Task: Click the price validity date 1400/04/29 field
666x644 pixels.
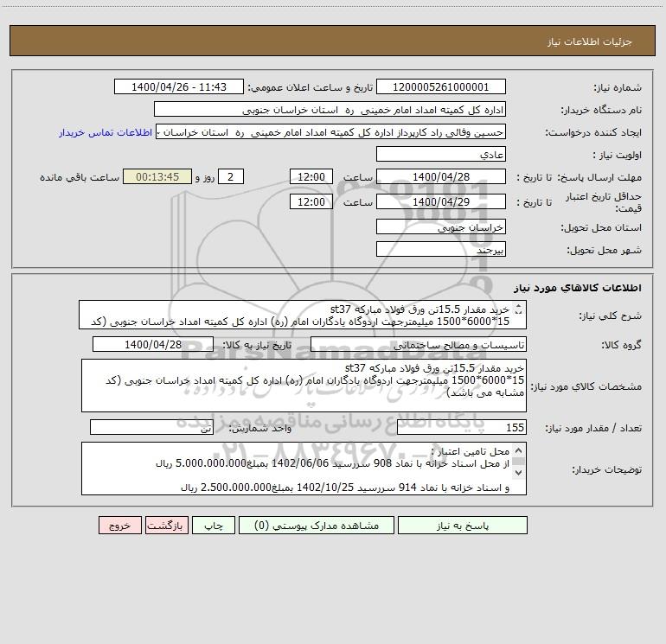Action: [x=441, y=201]
